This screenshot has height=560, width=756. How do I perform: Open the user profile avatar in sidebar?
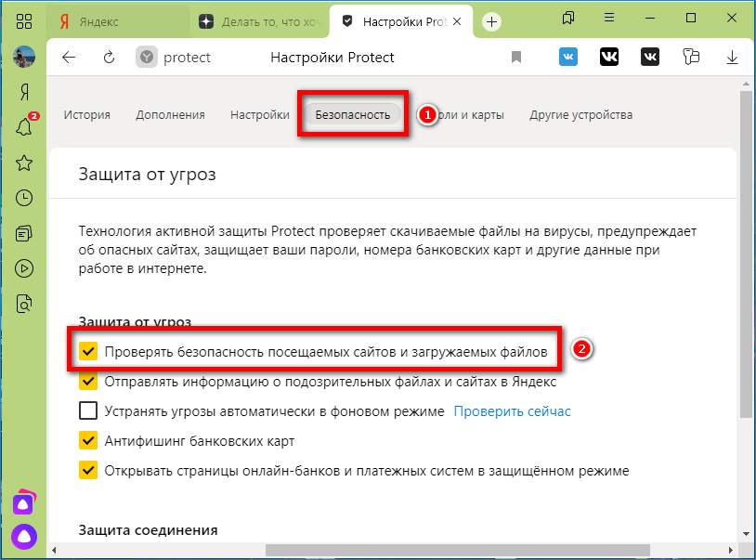coord(22,57)
